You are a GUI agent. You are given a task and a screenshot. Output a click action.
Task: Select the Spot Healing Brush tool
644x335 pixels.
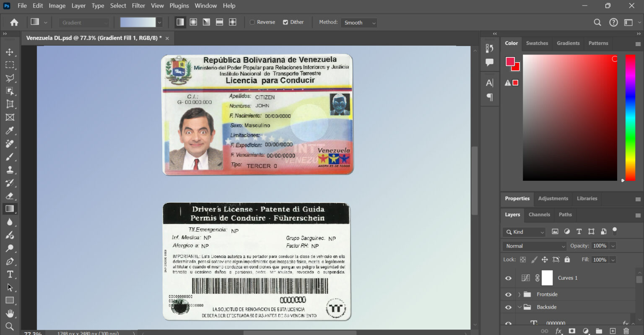click(10, 143)
